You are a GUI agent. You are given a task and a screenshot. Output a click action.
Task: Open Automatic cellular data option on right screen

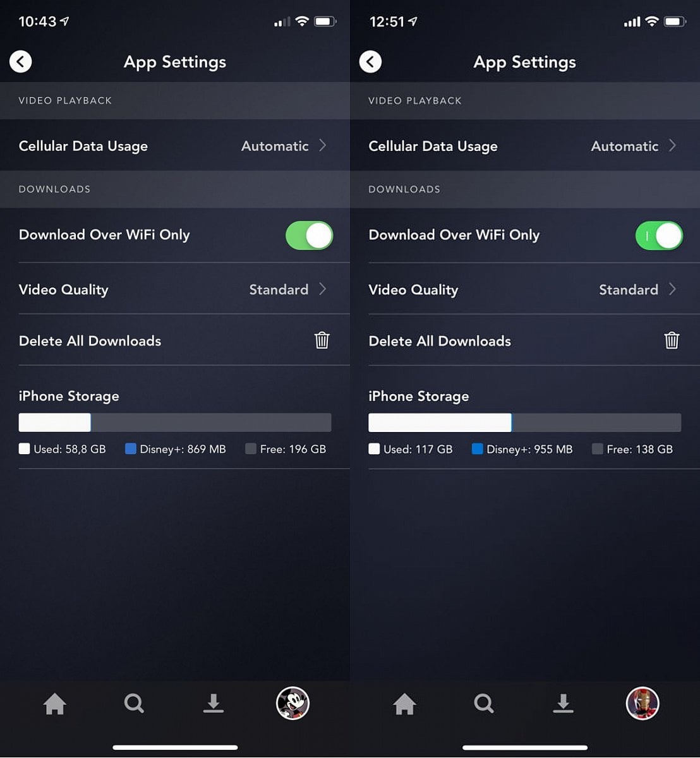[625, 146]
